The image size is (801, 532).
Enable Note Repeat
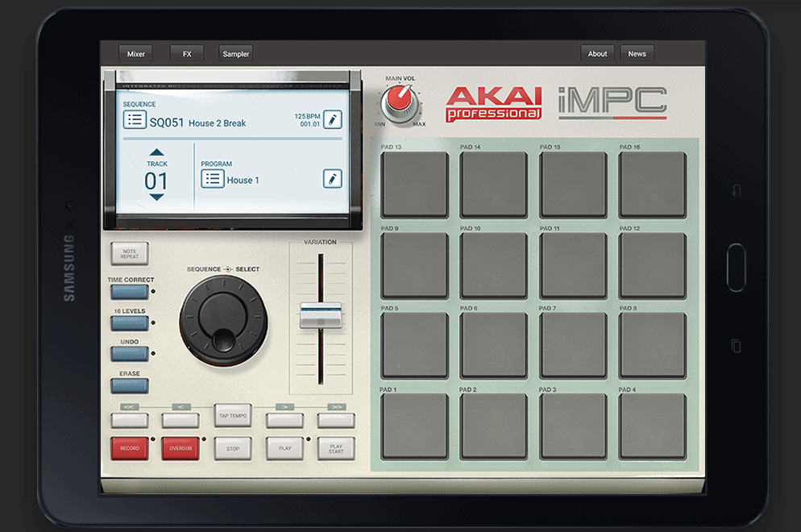[129, 252]
